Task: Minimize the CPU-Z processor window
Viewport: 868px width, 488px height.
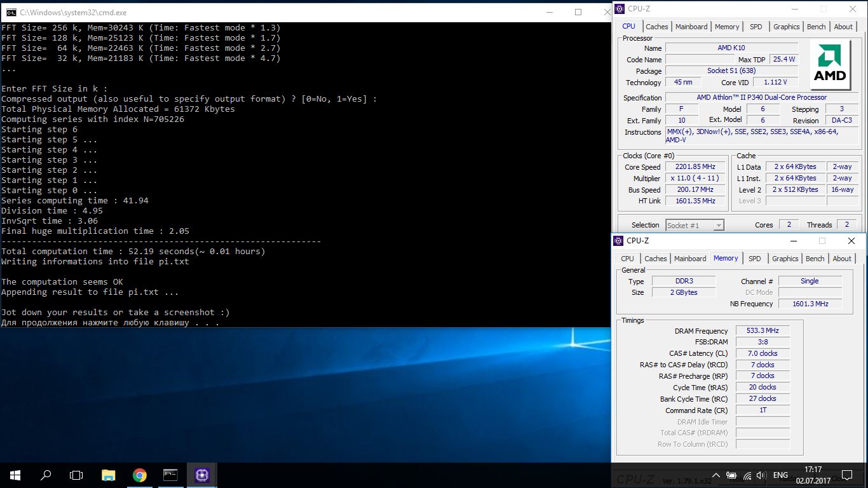Action: (x=794, y=9)
